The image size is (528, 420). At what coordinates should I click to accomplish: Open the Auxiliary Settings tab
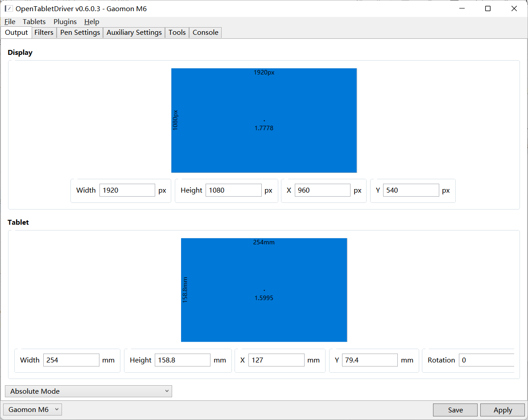coord(134,33)
